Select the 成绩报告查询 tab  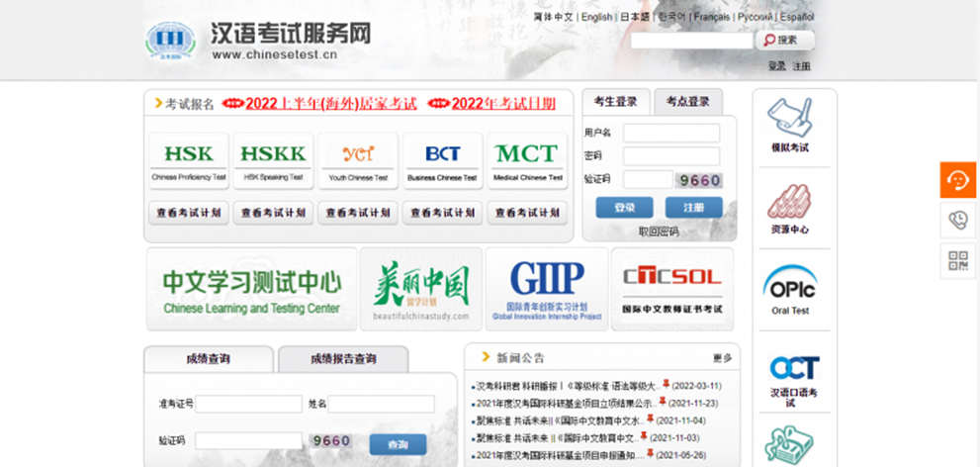coord(342,359)
